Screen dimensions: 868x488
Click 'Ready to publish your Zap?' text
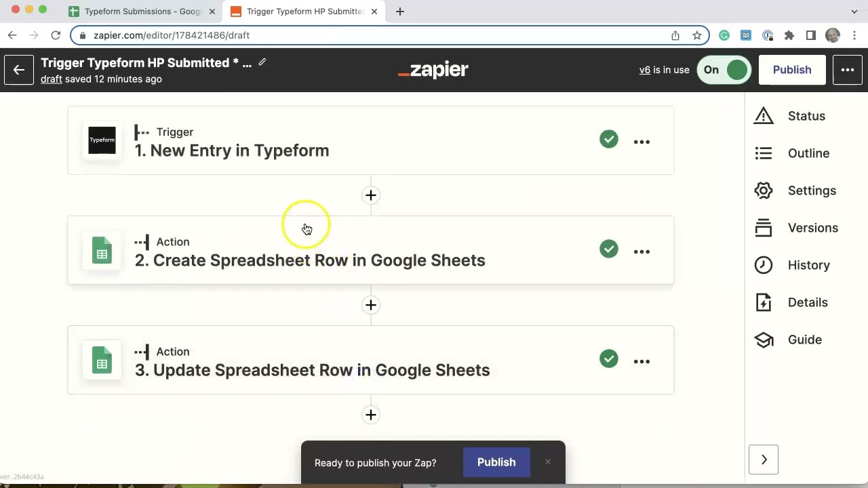click(375, 463)
